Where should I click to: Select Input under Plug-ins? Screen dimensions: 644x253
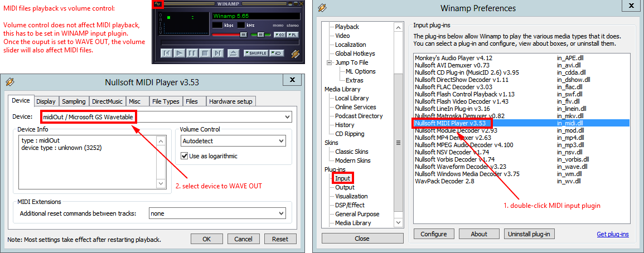point(342,178)
